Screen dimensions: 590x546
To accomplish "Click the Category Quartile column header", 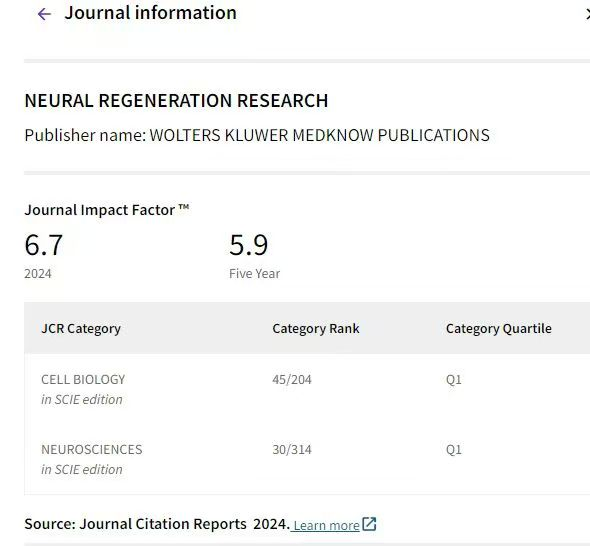I will [499, 329].
